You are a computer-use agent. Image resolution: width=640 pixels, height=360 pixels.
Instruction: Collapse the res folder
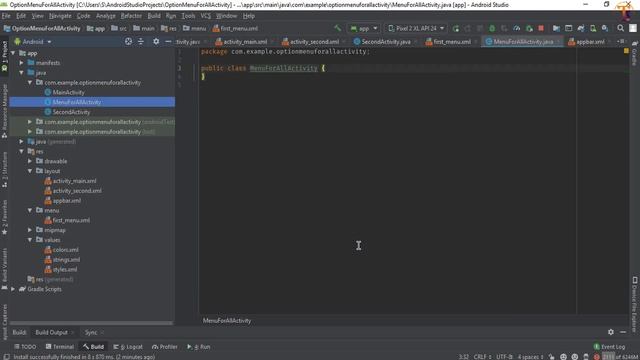21,151
